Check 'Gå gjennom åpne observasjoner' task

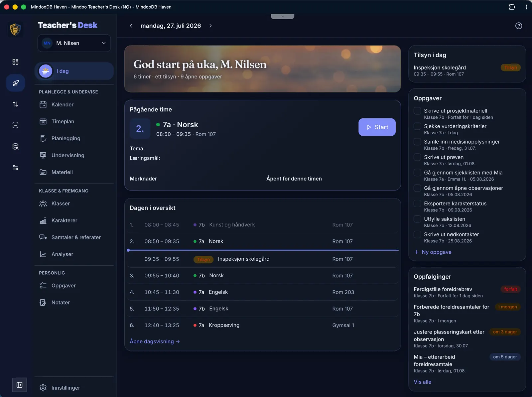pos(417,188)
